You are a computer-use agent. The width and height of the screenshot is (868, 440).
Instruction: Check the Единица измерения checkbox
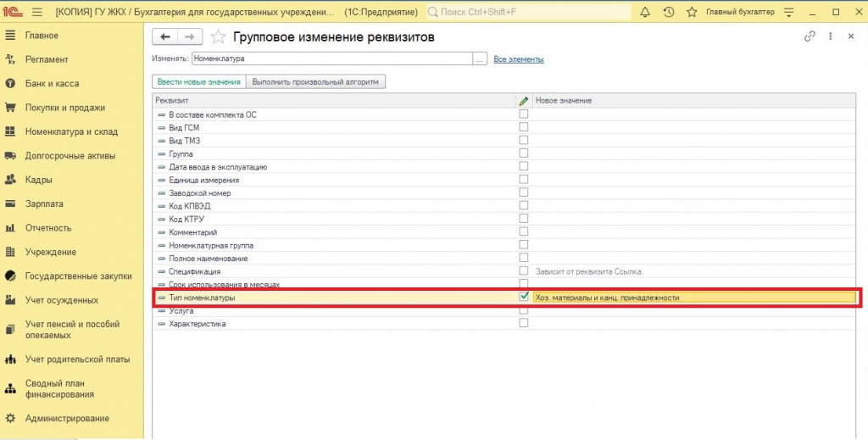[524, 180]
